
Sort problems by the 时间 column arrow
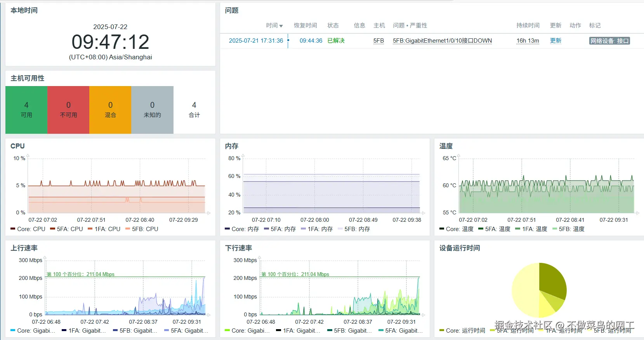click(x=281, y=26)
